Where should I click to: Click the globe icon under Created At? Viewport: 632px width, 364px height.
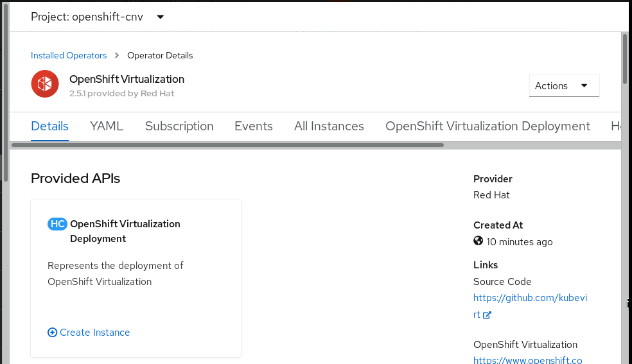(x=478, y=241)
